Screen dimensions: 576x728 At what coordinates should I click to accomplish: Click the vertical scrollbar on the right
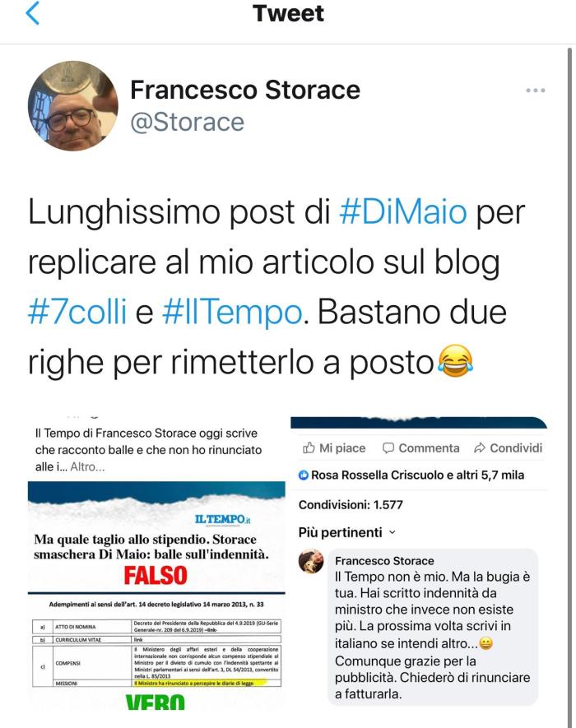pos(570,385)
